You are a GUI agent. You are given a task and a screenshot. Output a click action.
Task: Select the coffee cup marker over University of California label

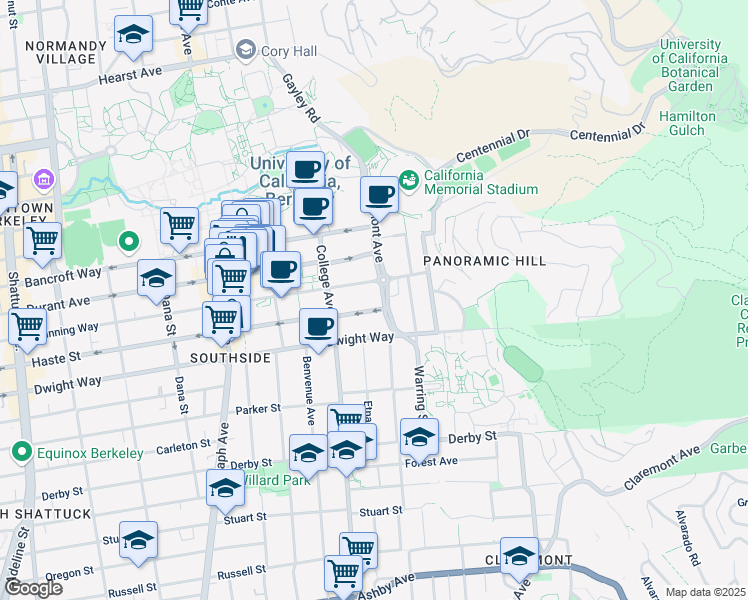305,172
